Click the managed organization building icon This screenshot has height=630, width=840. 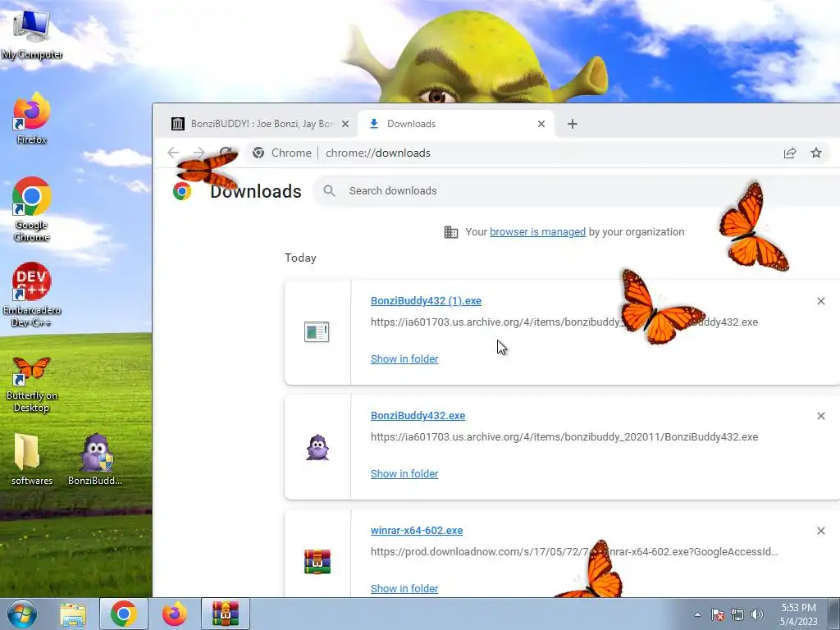click(451, 232)
